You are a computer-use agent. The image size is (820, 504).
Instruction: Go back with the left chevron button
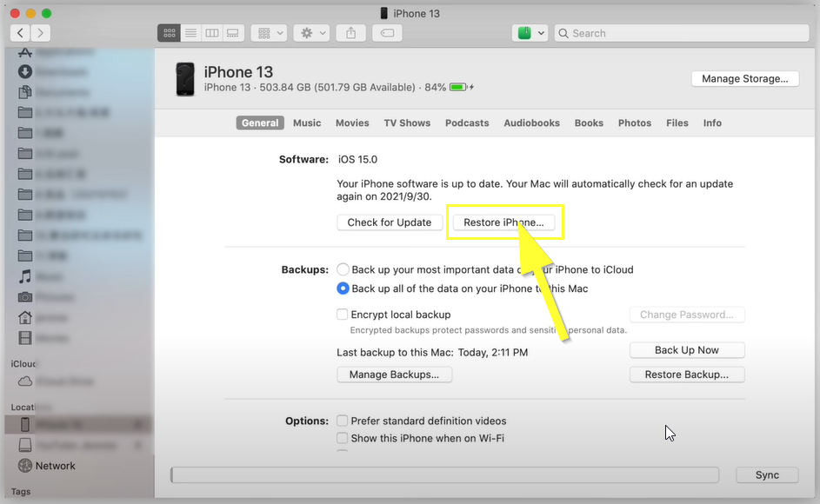(x=20, y=33)
